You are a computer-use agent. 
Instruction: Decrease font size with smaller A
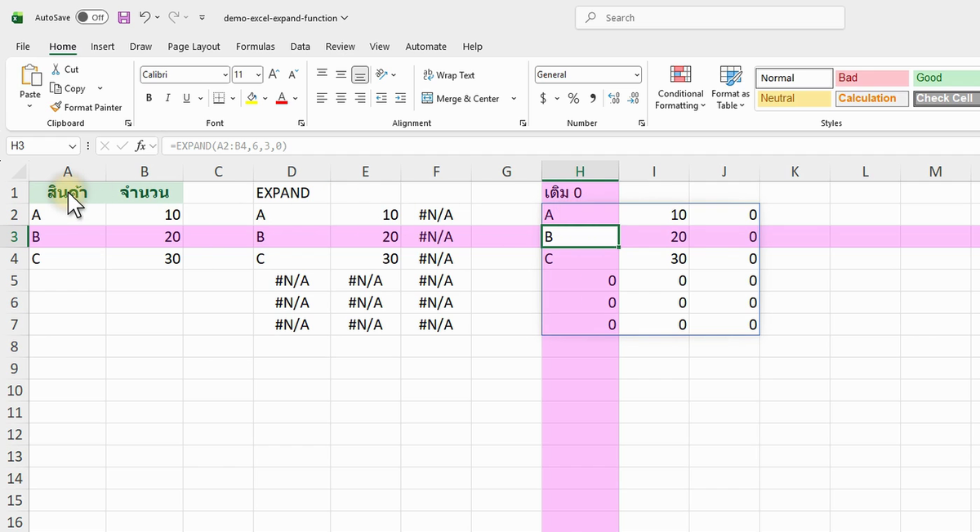pos(292,74)
